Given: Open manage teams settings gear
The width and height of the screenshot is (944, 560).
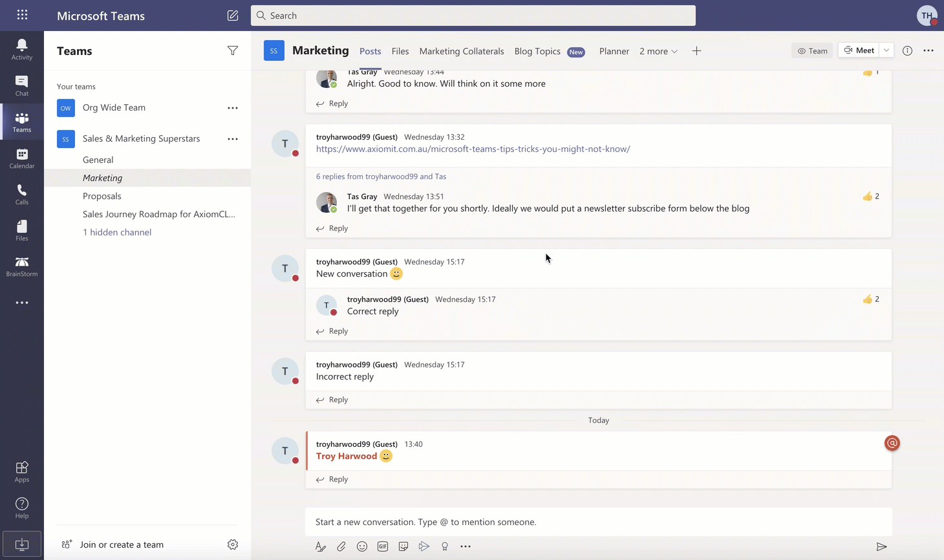Looking at the screenshot, I should pos(233,544).
